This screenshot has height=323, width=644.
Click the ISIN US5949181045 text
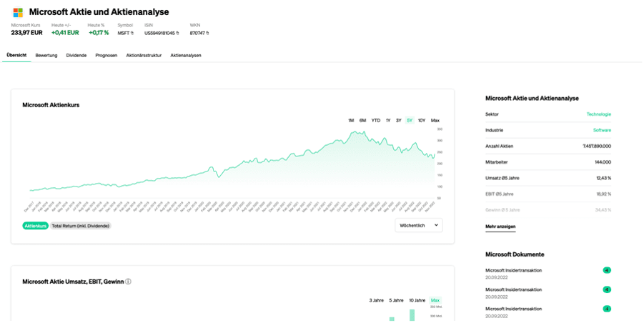click(x=159, y=34)
